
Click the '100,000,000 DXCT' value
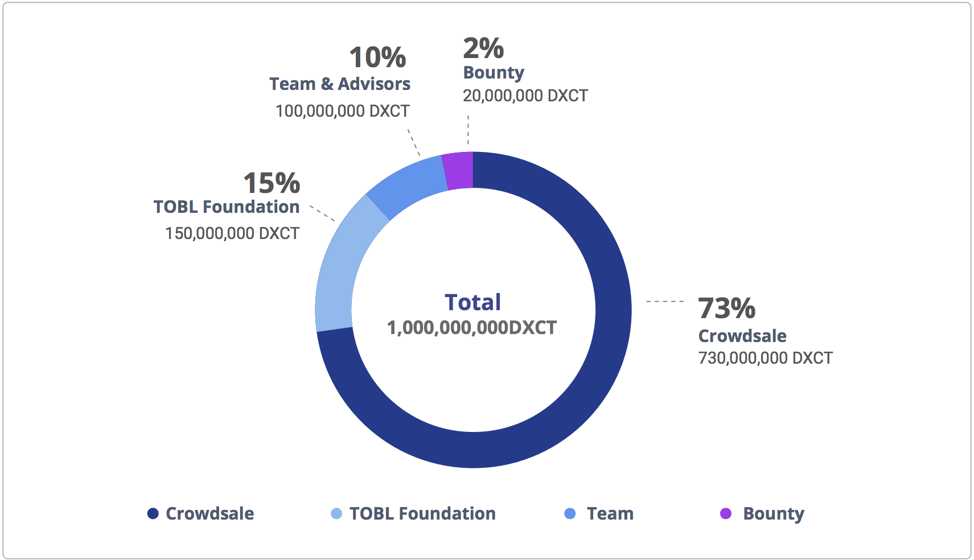point(343,111)
